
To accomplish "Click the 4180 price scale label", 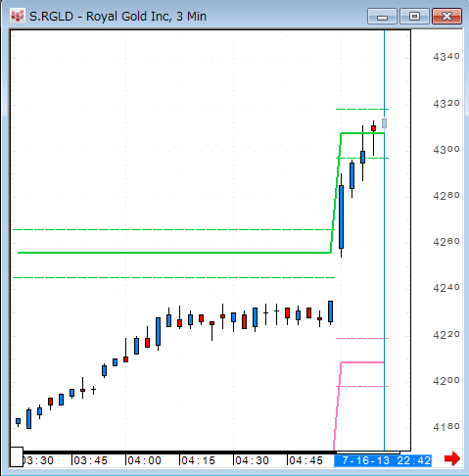I will 446,427.
